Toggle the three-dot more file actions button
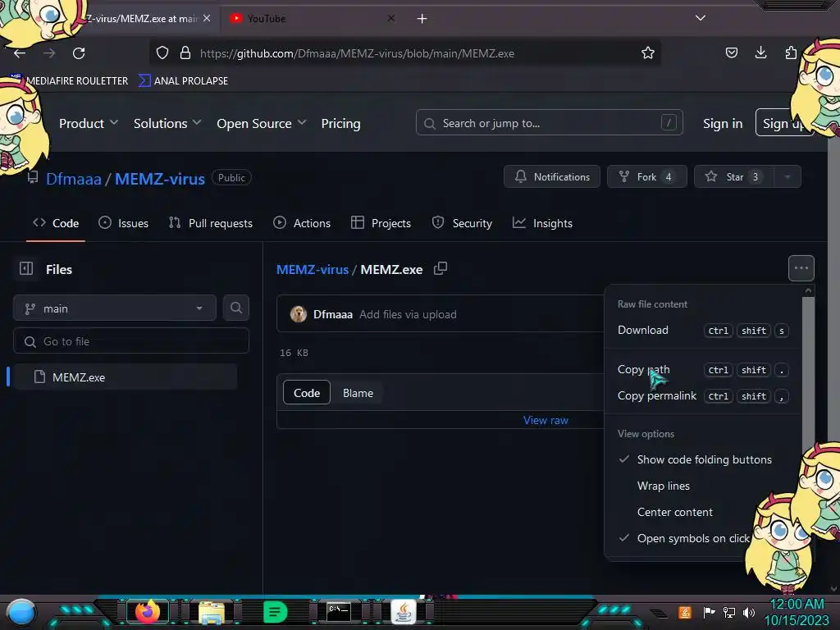The image size is (840, 630). point(801,268)
